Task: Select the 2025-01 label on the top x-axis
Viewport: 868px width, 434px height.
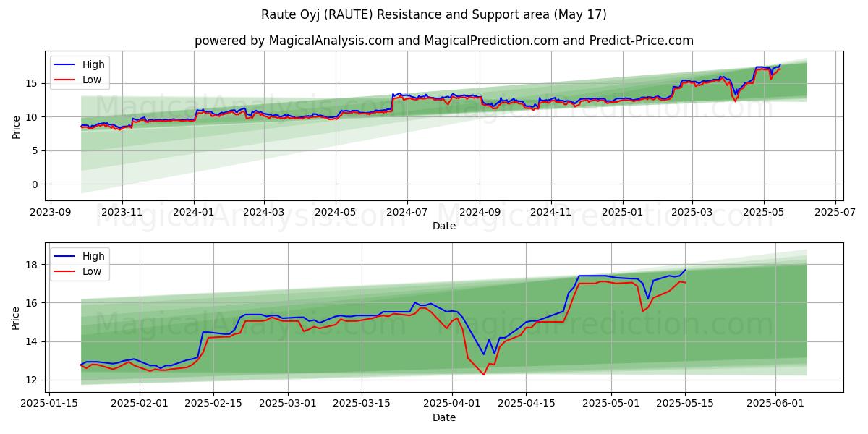Action: [x=622, y=213]
